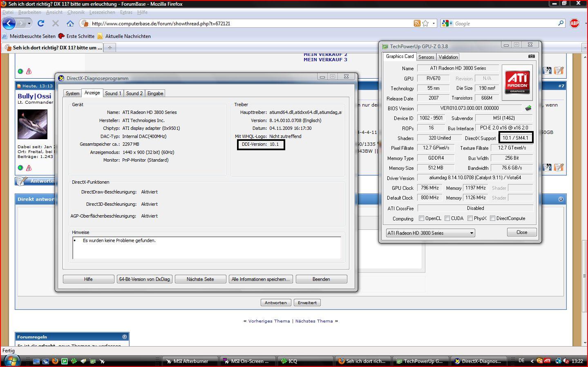Click the Antworten button below the reply box
Screen dimensions: 588x367
coord(276,302)
